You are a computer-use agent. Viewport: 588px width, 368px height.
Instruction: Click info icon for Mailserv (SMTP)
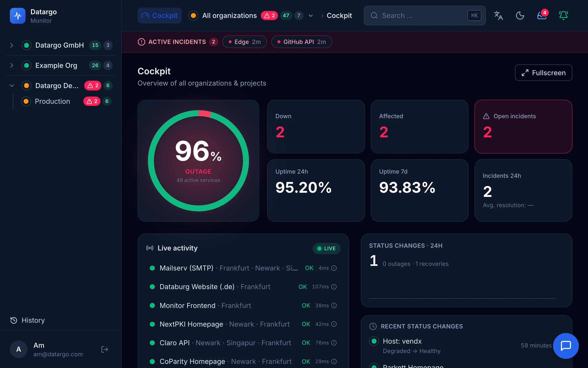334,268
